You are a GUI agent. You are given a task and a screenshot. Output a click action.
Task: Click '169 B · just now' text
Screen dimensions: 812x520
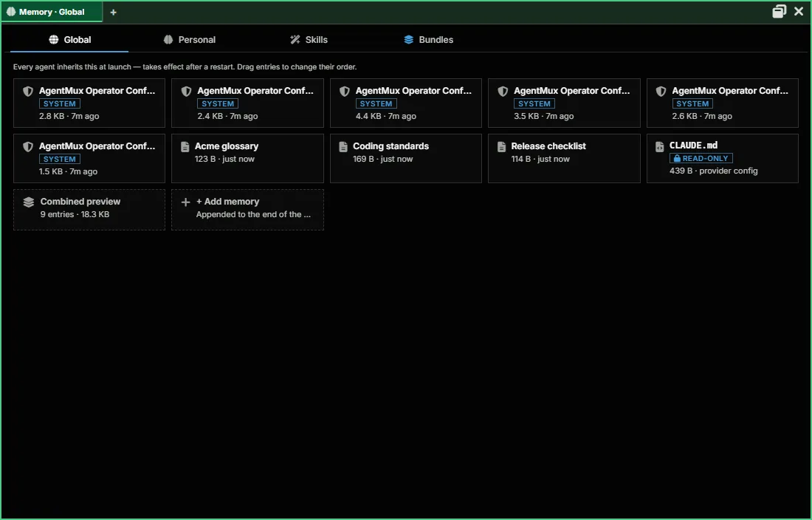(382, 159)
